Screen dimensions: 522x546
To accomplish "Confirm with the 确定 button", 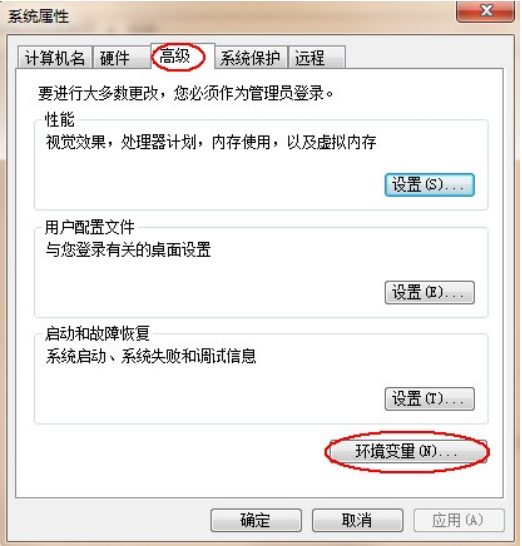I will click(x=256, y=520).
